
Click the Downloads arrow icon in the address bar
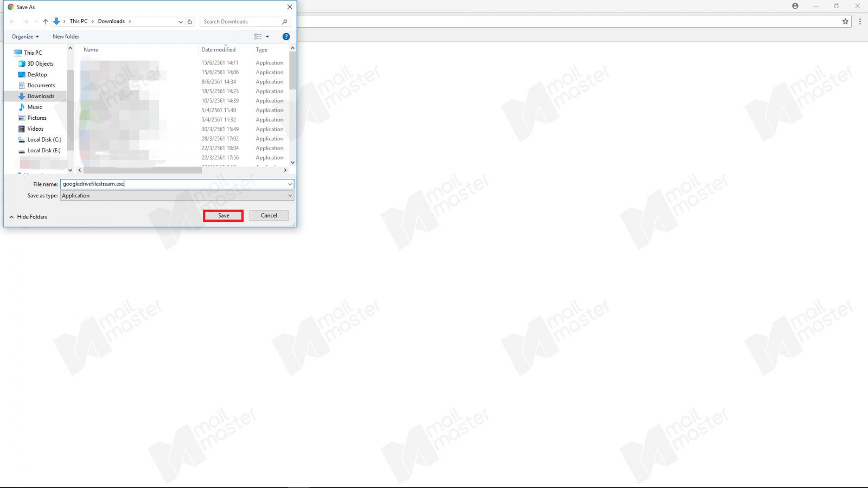click(56, 21)
